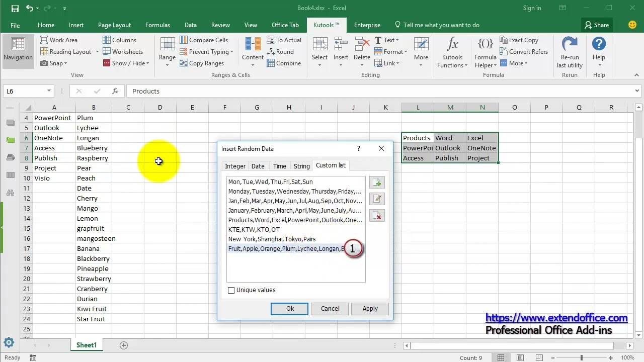The height and width of the screenshot is (362, 644).
Task: Open the Find and Replace binoculars icon
Action: tap(10, 193)
